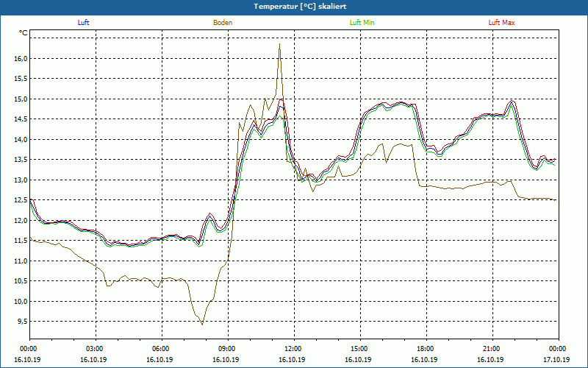
Task: Click the 21:00 time axis label
Action: click(492, 349)
